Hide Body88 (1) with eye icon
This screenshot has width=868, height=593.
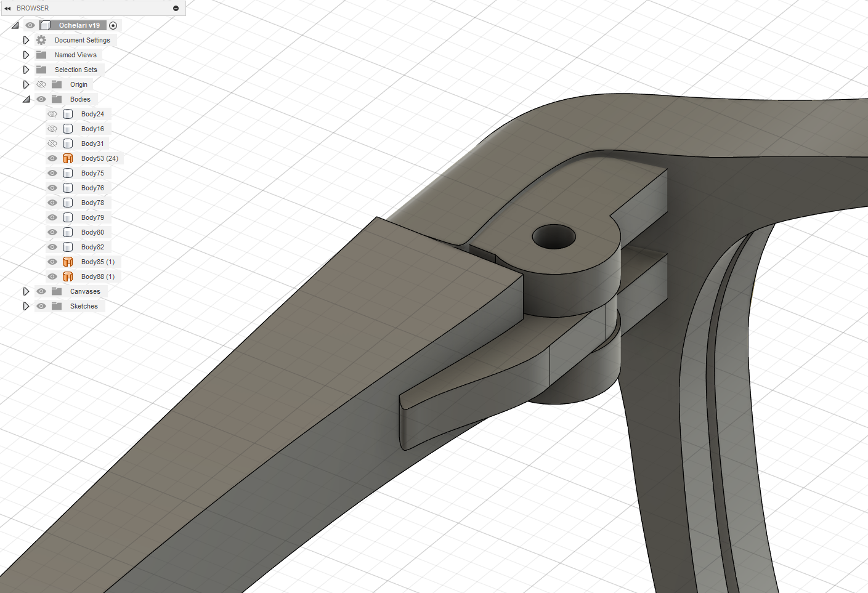click(52, 276)
